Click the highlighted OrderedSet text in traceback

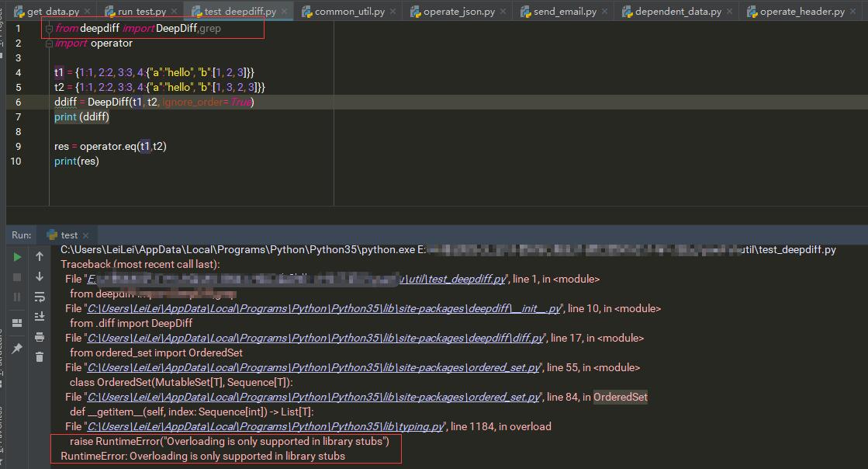point(620,397)
